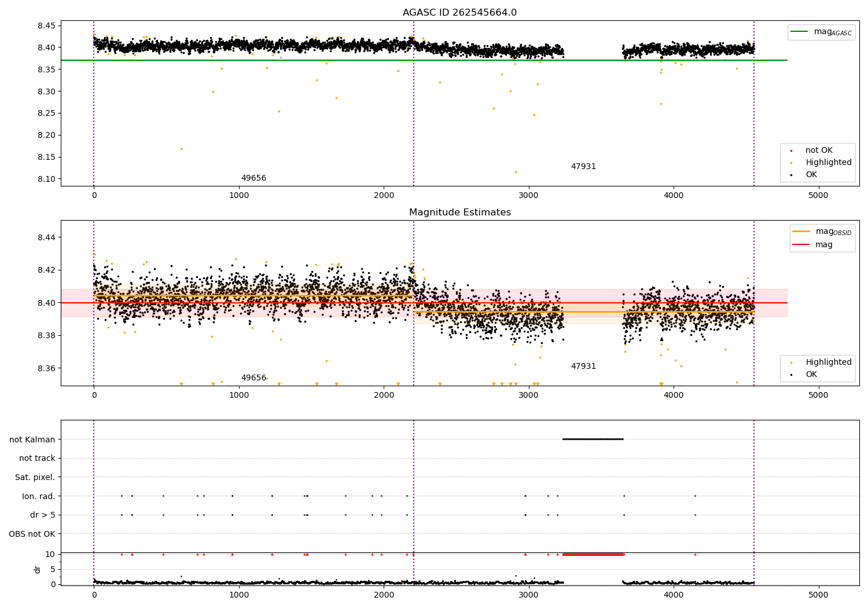Click the red triangle band on dr axis
The image size is (868, 608).
point(593,554)
